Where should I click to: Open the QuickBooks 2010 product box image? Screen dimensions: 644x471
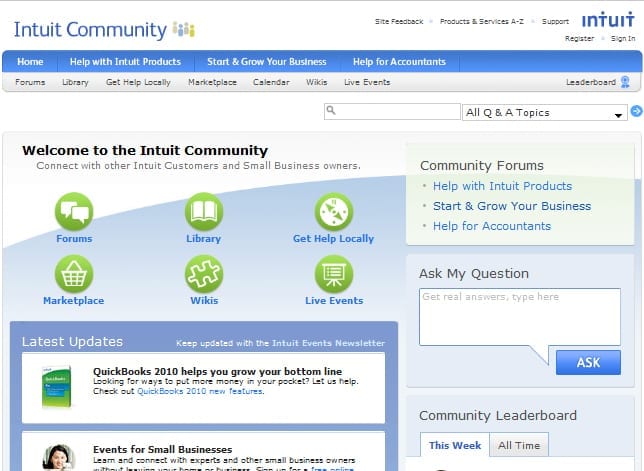(x=57, y=387)
